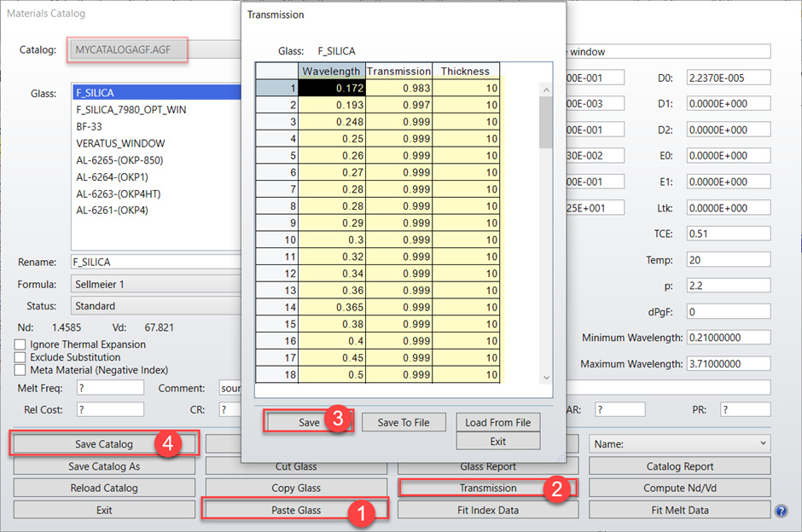Click Load From File
This screenshot has width=802, height=532.
[497, 422]
